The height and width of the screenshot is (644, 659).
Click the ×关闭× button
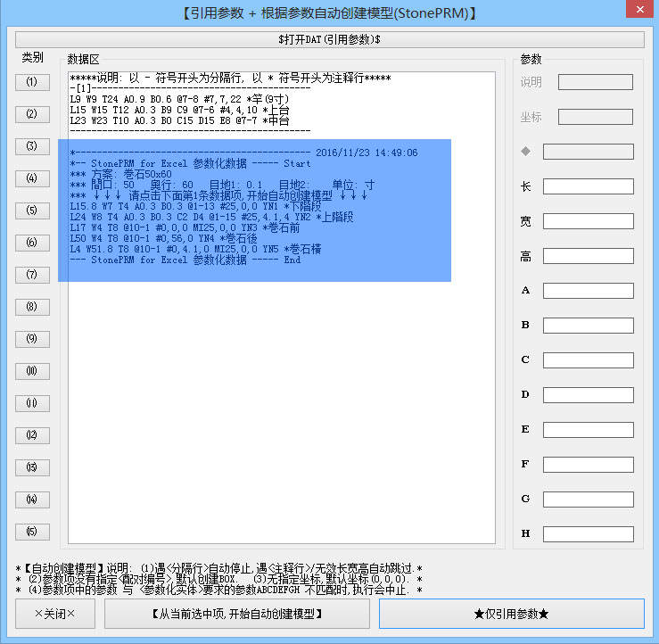click(55, 614)
